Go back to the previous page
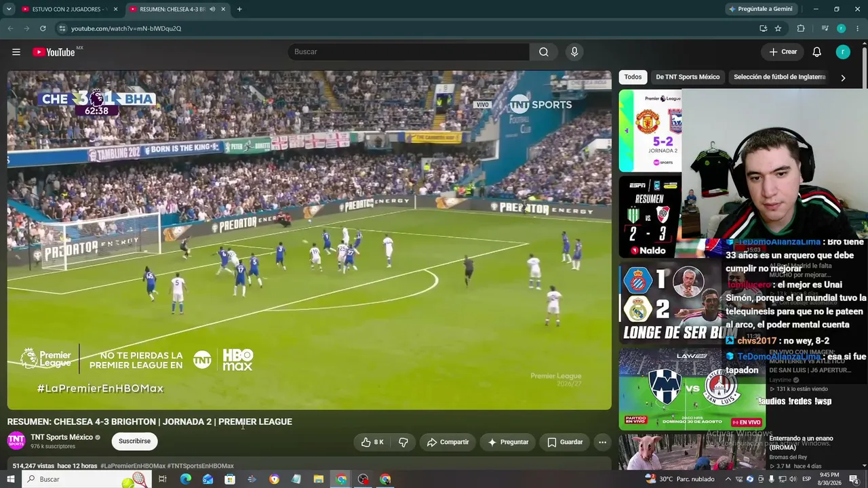The image size is (868, 488). (10, 28)
